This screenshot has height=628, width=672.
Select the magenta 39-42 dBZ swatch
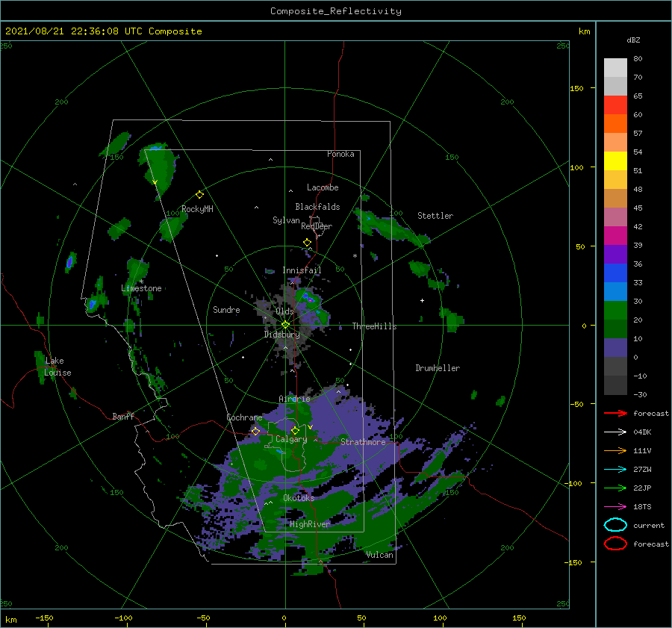pyautogui.click(x=615, y=236)
